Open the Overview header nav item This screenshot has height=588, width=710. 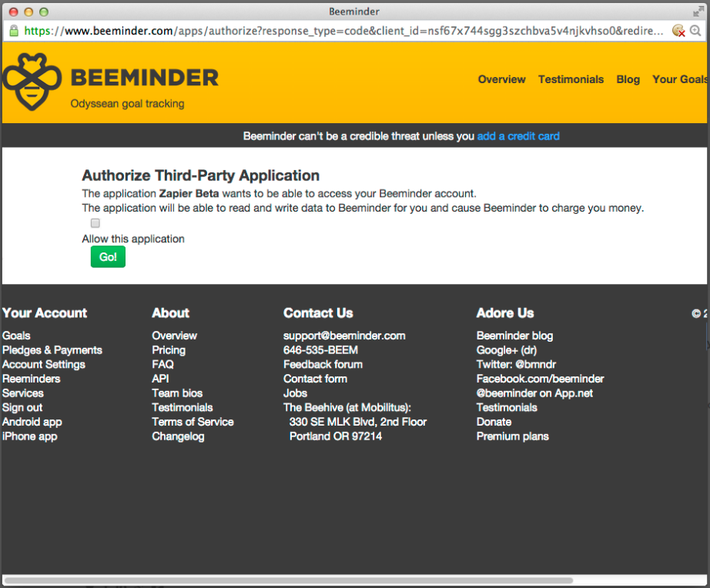click(502, 79)
